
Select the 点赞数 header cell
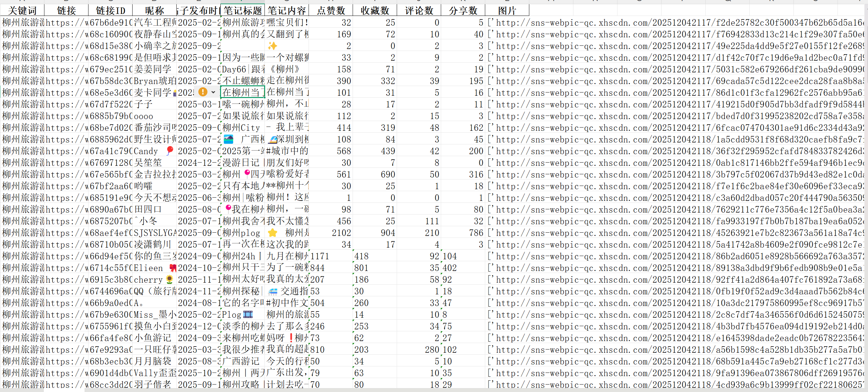(x=331, y=10)
